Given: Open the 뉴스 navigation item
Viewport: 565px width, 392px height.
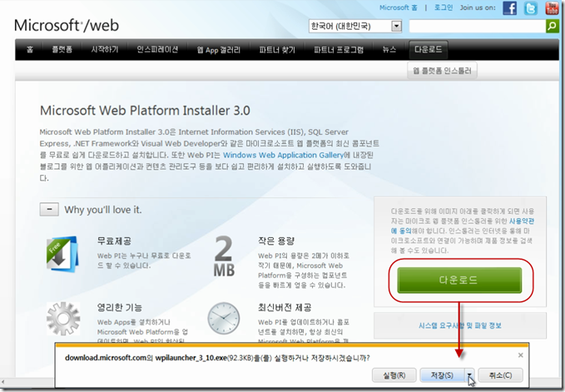Looking at the screenshot, I should point(389,50).
